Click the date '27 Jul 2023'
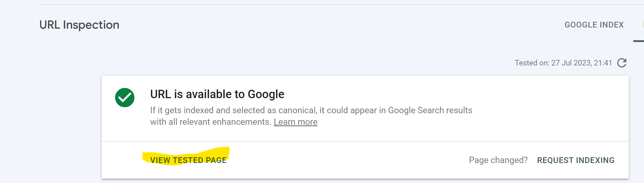This screenshot has width=644, height=183. point(571,63)
